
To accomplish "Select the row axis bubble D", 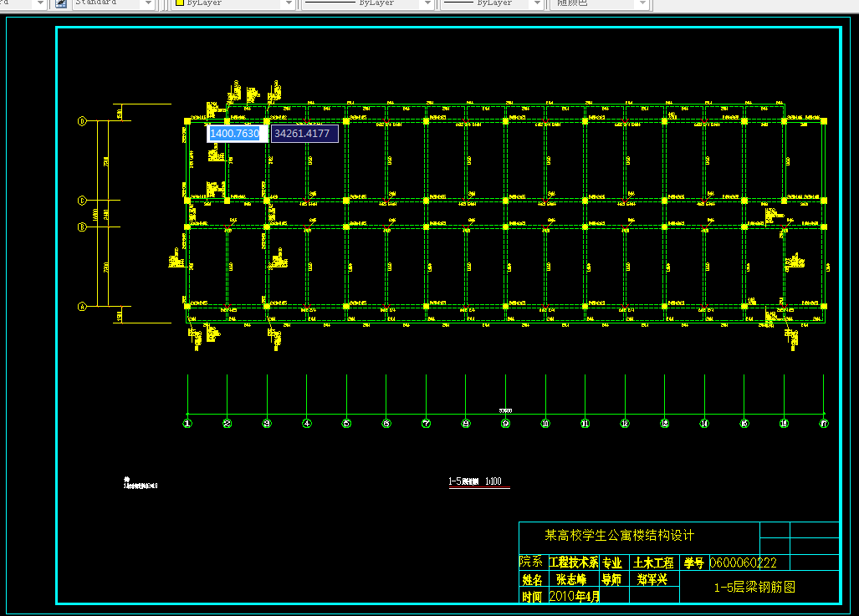I will pos(82,121).
